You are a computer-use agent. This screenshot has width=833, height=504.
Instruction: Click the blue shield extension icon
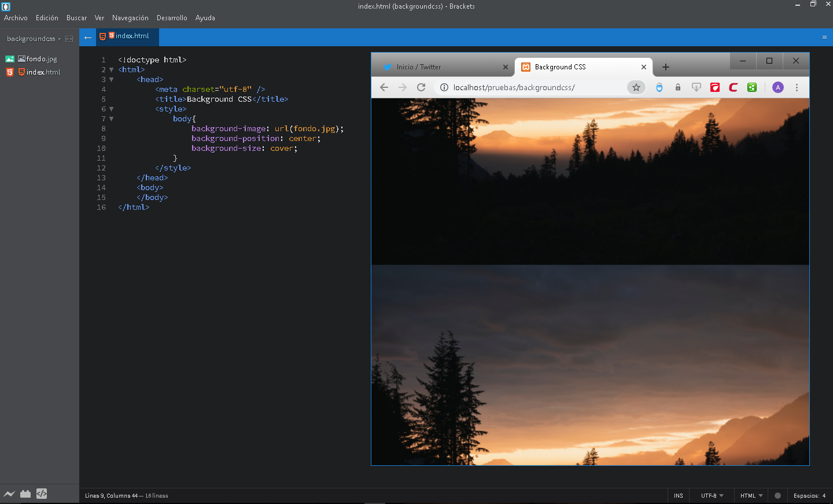659,87
